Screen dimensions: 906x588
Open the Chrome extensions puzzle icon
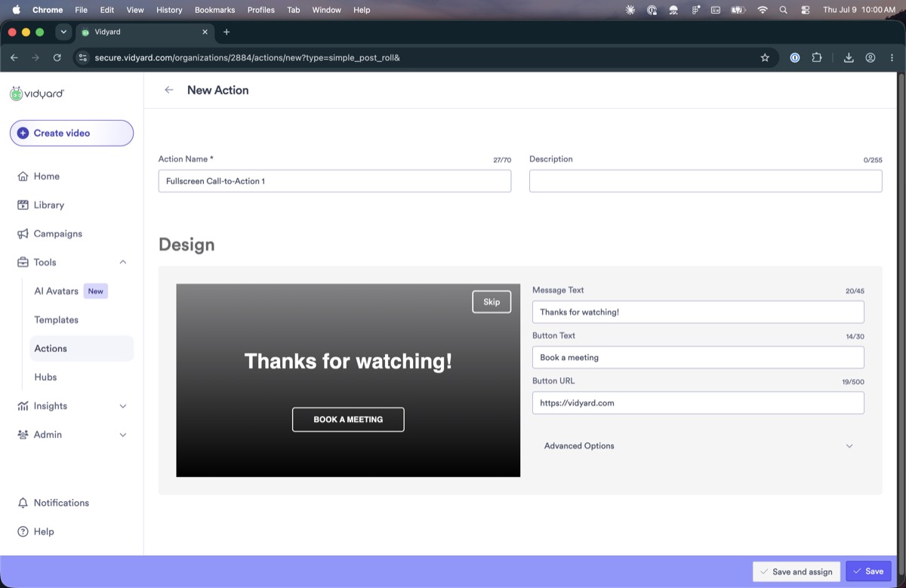click(816, 57)
